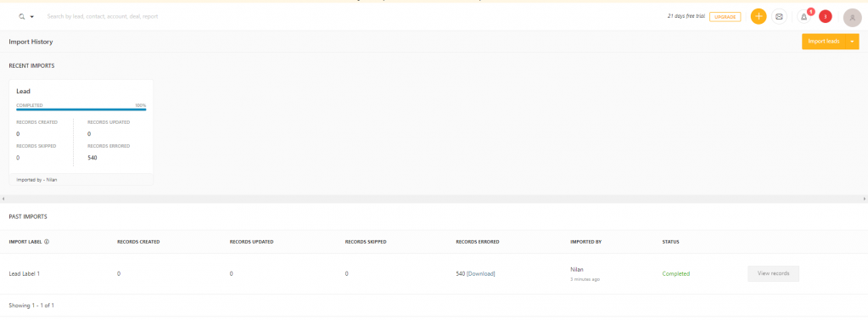Click the RECENT IMPORTS section heading

(x=31, y=66)
